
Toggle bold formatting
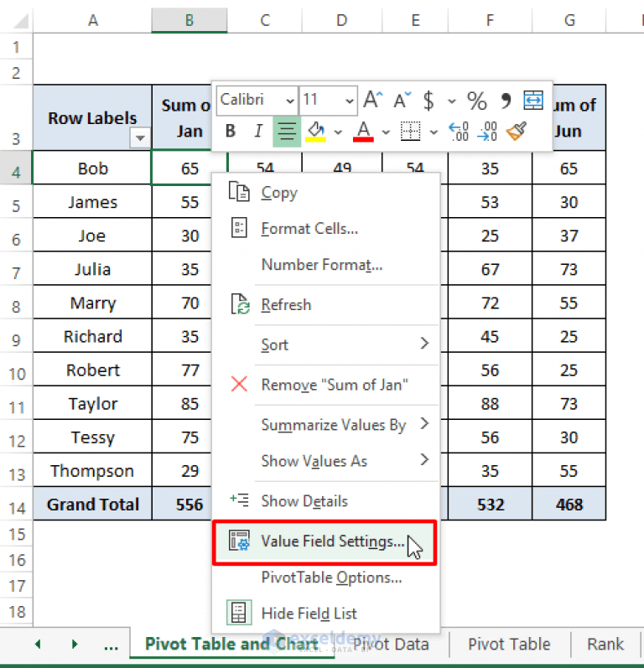(x=230, y=131)
